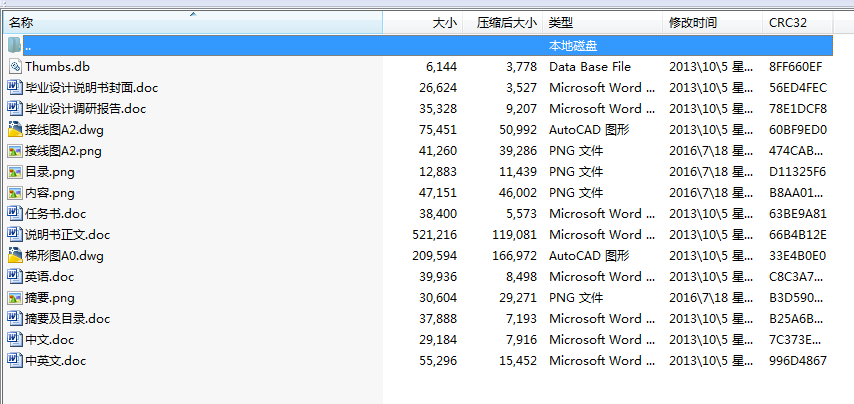Select the file 接线图A2.png
The height and width of the screenshot is (404, 854).
63,151
